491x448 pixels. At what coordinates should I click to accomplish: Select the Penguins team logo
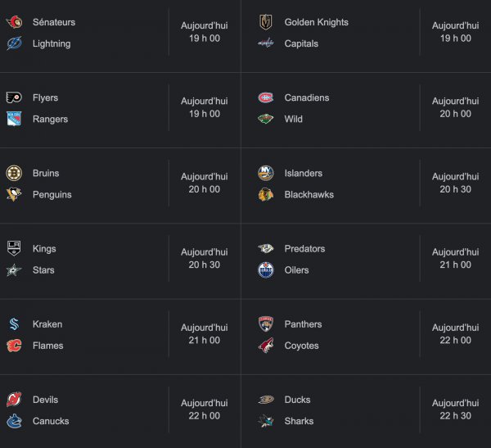tap(14, 194)
